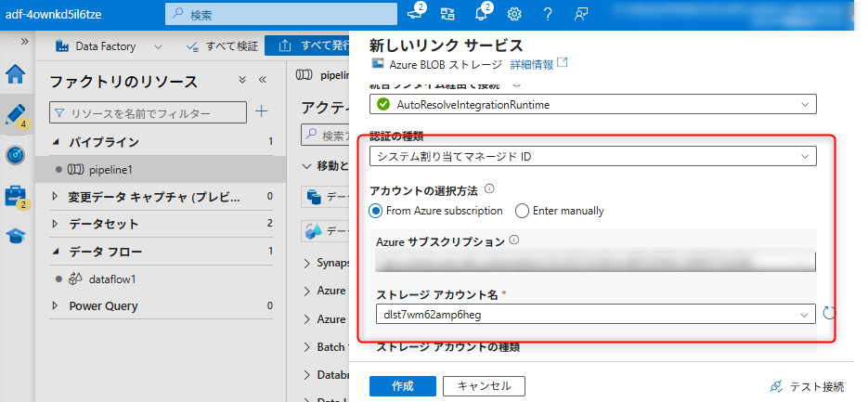Viewport: 868px width, 402px height.
Task: Show info for Azure サブスクリプション
Action: [x=513, y=240]
